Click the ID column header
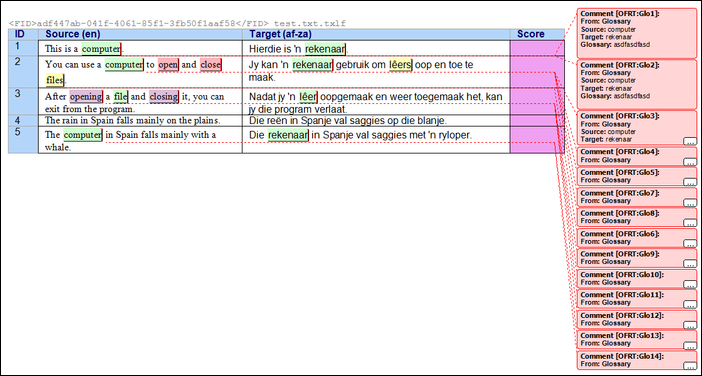This screenshot has height=376, width=702. click(23, 34)
